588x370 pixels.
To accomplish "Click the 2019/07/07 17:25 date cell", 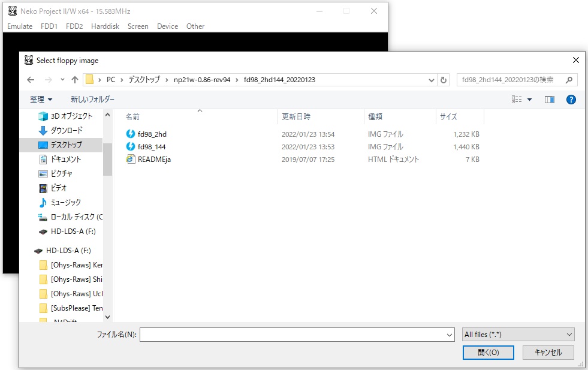I will (308, 160).
